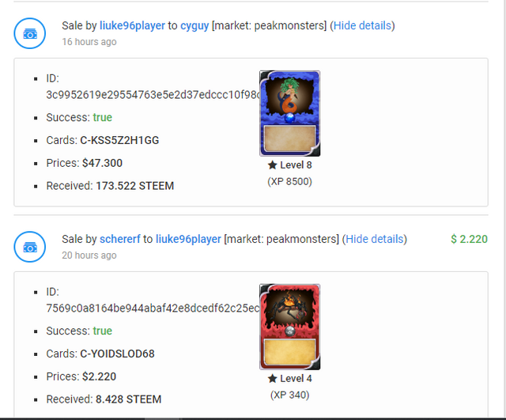Select card ID C-KSS5Z2H1GG
This screenshot has height=420, width=506.
[x=119, y=141]
